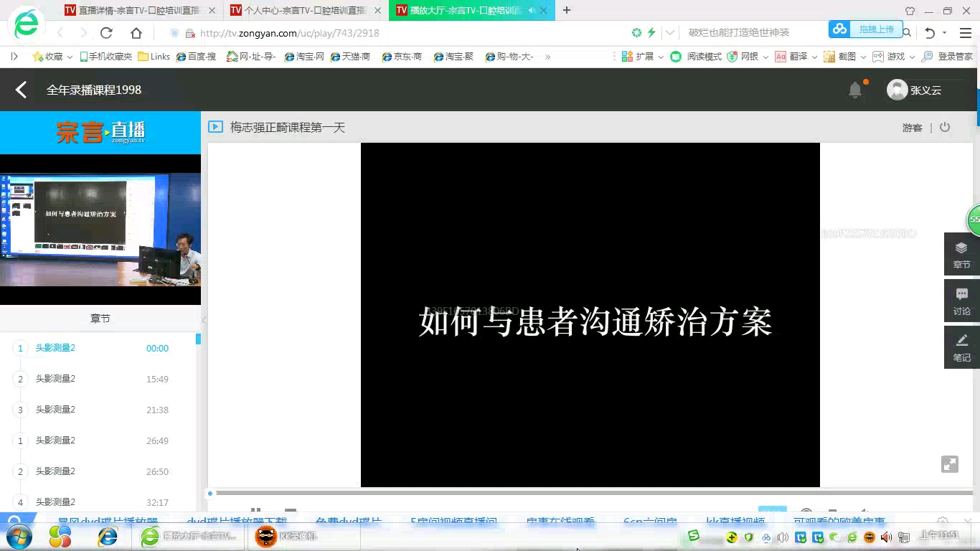
Task: Click the system tray volume icon
Action: click(886, 537)
